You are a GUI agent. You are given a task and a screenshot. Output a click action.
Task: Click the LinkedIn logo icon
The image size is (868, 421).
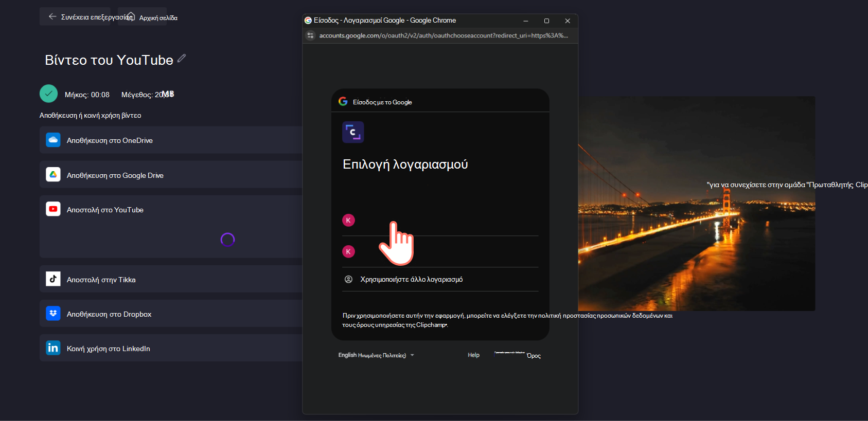[53, 348]
